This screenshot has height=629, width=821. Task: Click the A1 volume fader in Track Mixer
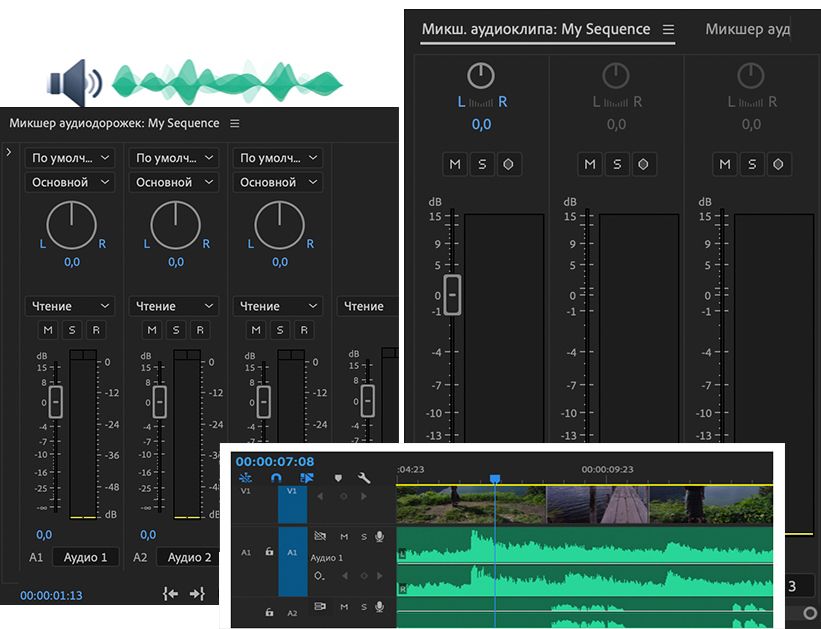pos(56,402)
